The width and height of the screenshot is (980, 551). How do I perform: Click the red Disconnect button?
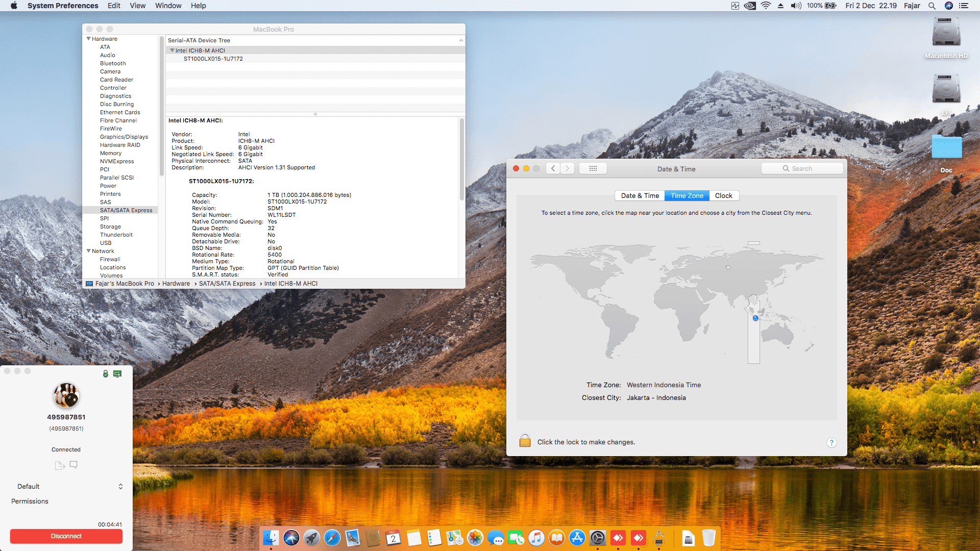[66, 536]
